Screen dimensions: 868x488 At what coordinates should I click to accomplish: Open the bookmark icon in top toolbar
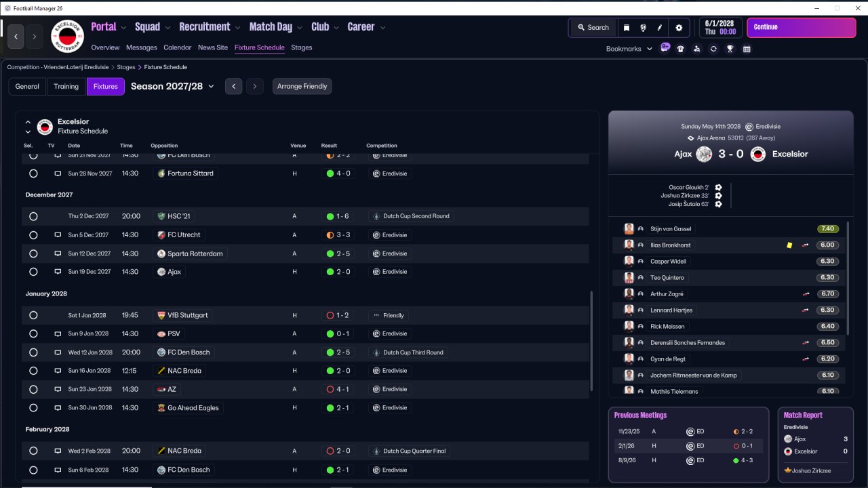click(626, 28)
